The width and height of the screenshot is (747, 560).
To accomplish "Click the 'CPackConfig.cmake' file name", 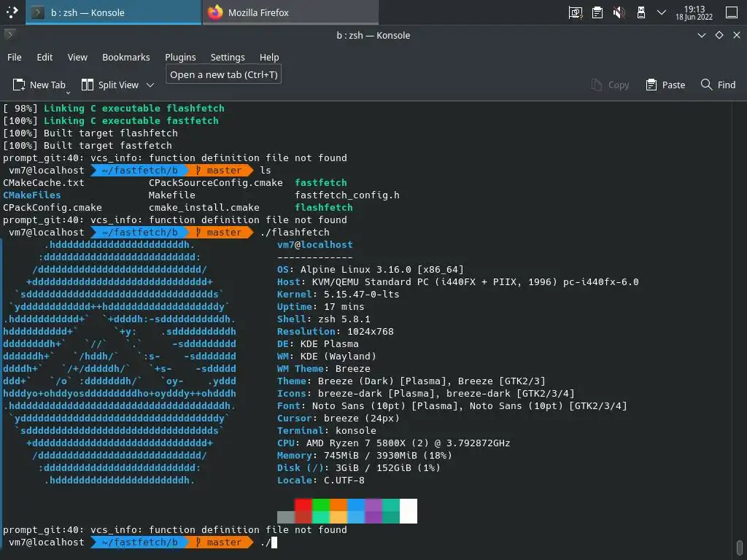I will coord(53,207).
